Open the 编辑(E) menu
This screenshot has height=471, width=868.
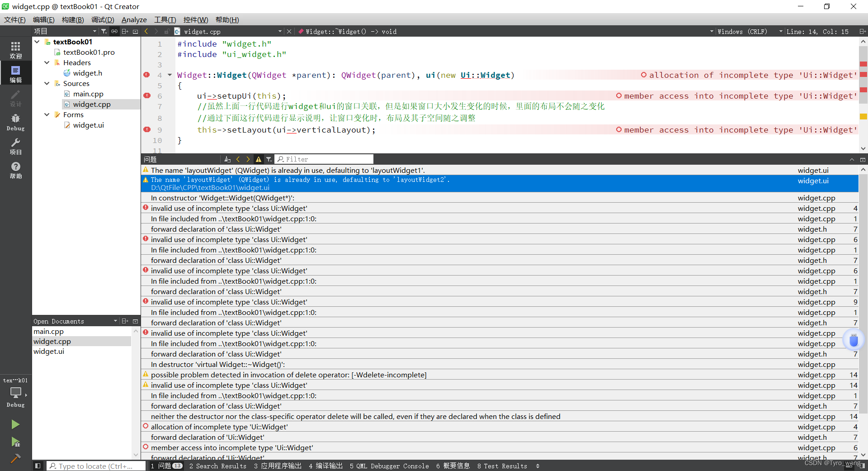pyautogui.click(x=43, y=19)
